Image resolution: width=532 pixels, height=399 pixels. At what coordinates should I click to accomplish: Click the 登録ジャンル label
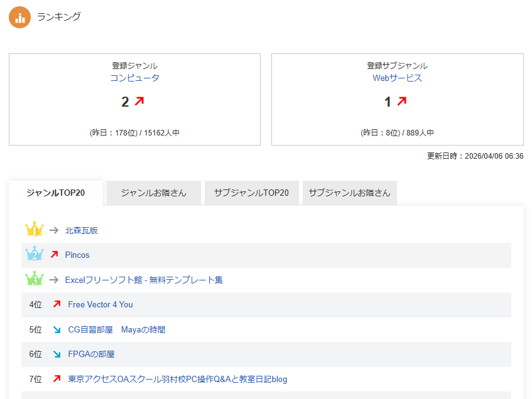(134, 65)
